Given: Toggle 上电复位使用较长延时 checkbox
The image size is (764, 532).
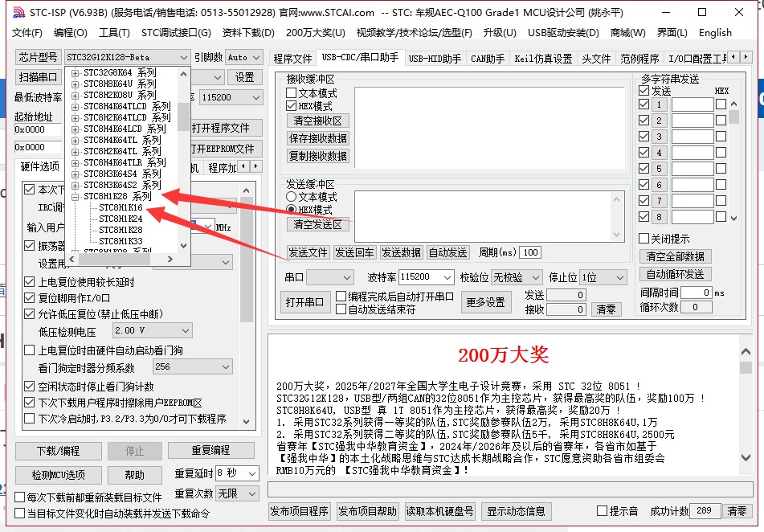Looking at the screenshot, I should tap(30, 282).
